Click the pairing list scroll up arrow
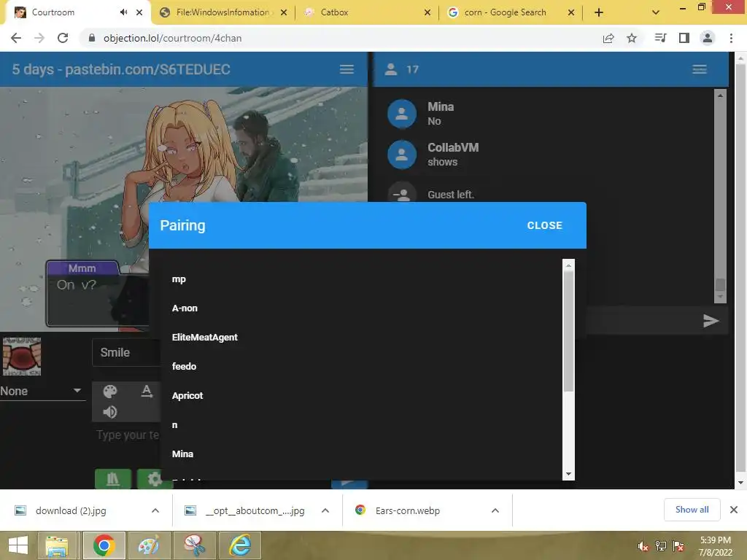 click(568, 265)
